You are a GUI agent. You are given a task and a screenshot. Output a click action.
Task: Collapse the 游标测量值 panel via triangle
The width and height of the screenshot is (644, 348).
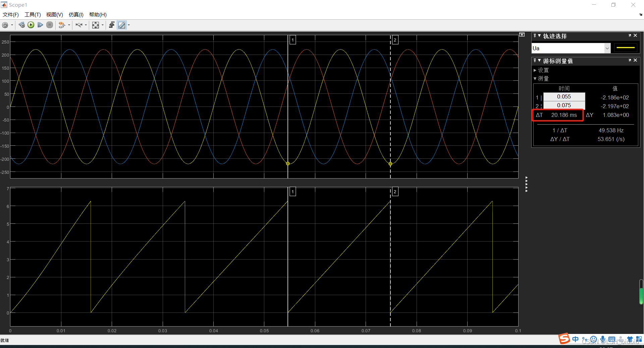click(539, 60)
